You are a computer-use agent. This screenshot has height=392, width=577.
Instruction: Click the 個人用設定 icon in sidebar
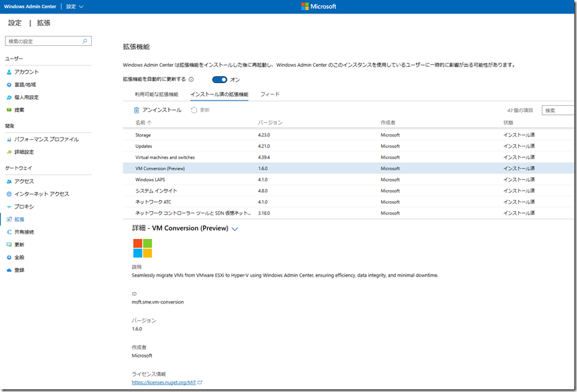click(9, 97)
